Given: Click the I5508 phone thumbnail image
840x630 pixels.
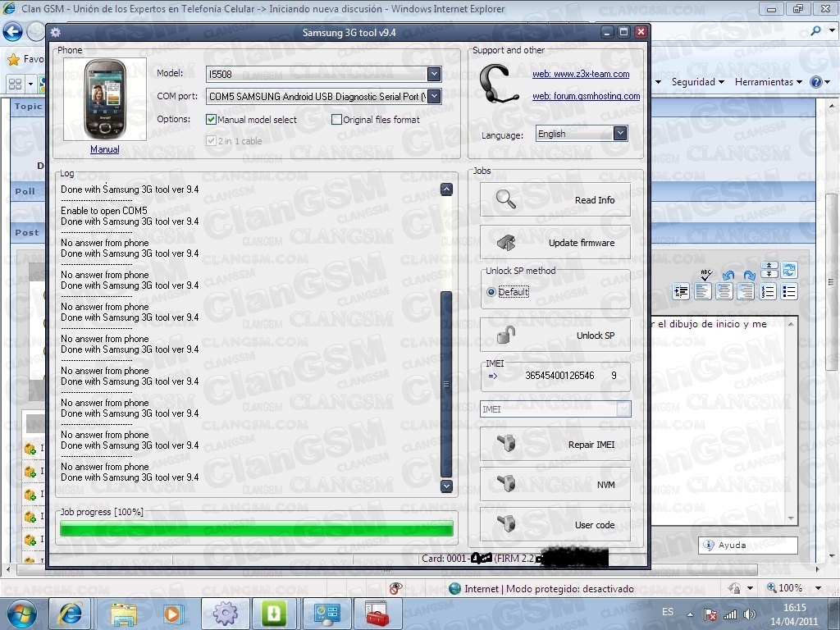Looking at the screenshot, I should tap(105, 99).
